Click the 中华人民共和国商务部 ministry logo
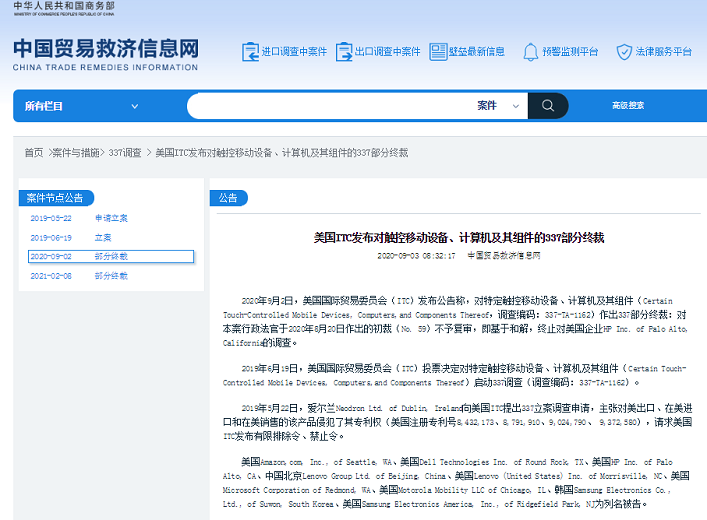Viewport: 707px width, 520px height. tap(64, 8)
